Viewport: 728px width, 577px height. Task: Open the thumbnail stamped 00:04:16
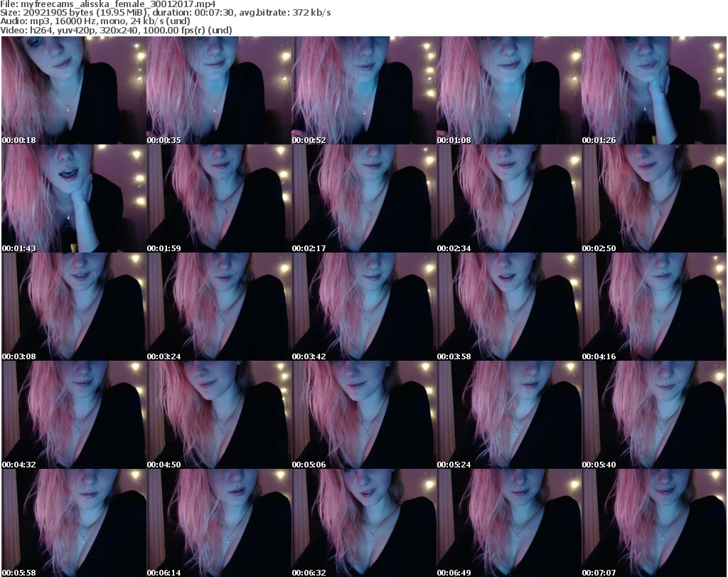point(654,307)
